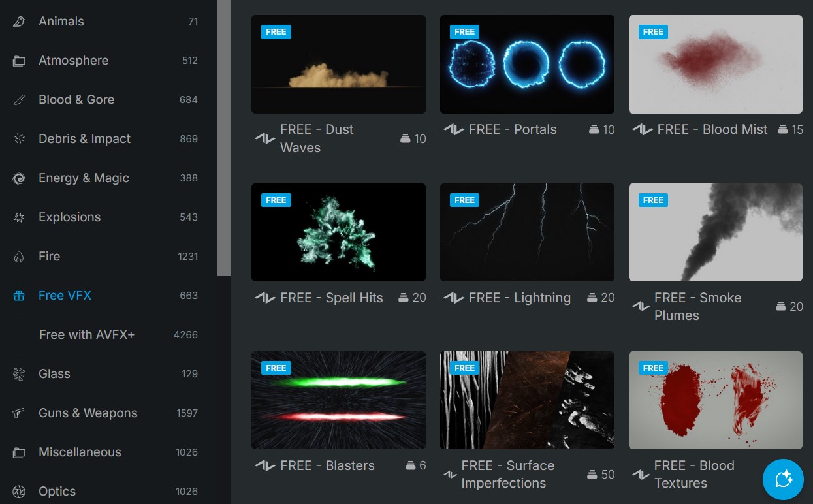
Task: Click the Blood Textures preview thumbnail
Action: (x=716, y=400)
